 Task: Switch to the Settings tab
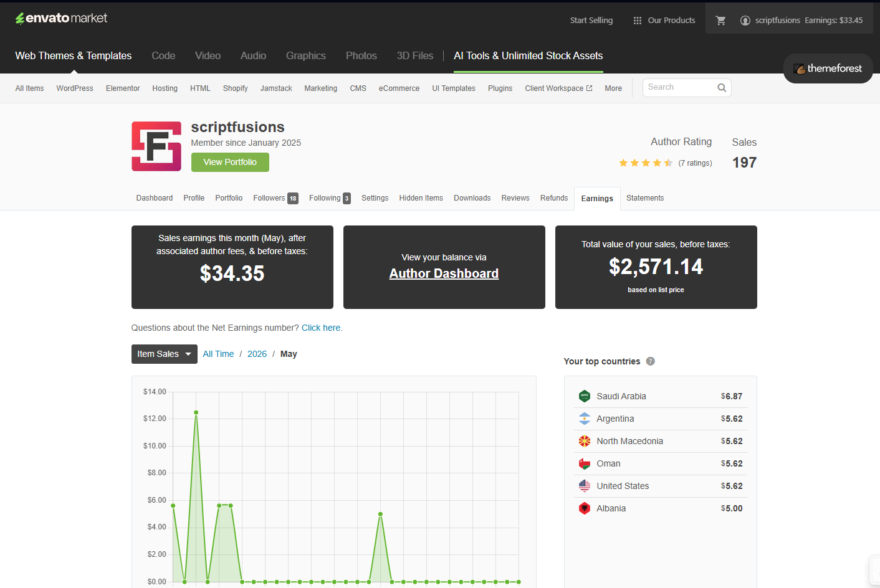375,198
